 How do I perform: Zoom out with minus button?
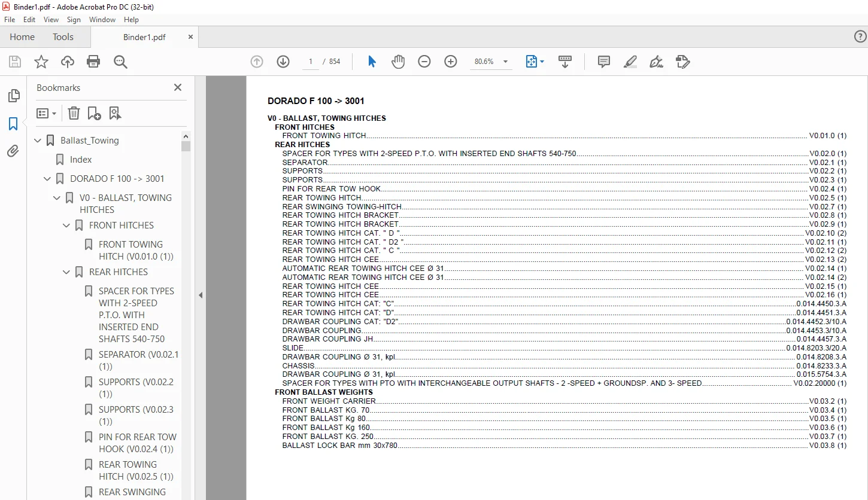[424, 62]
